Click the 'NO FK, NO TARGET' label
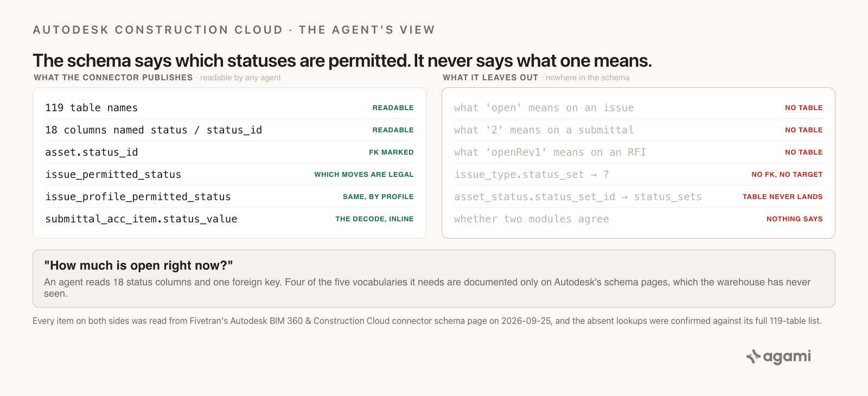Viewport: 868px width, 396px height. click(x=787, y=174)
